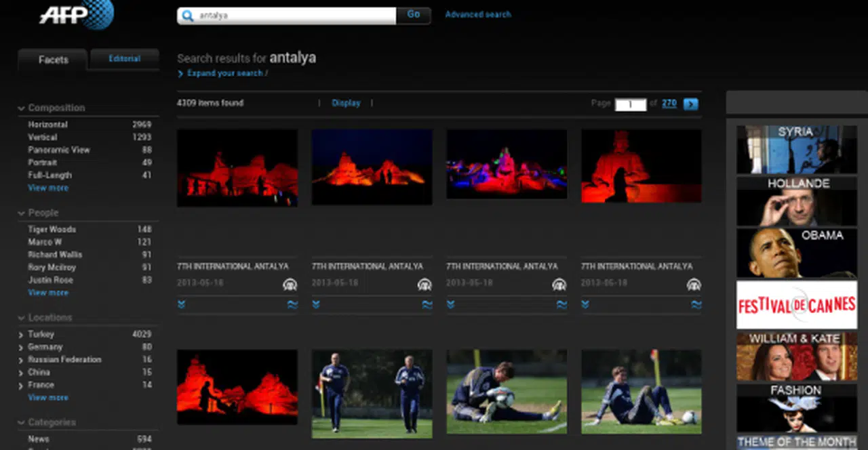Open the Festival de Cannes banner
This screenshot has height=450, width=868.
(x=797, y=305)
